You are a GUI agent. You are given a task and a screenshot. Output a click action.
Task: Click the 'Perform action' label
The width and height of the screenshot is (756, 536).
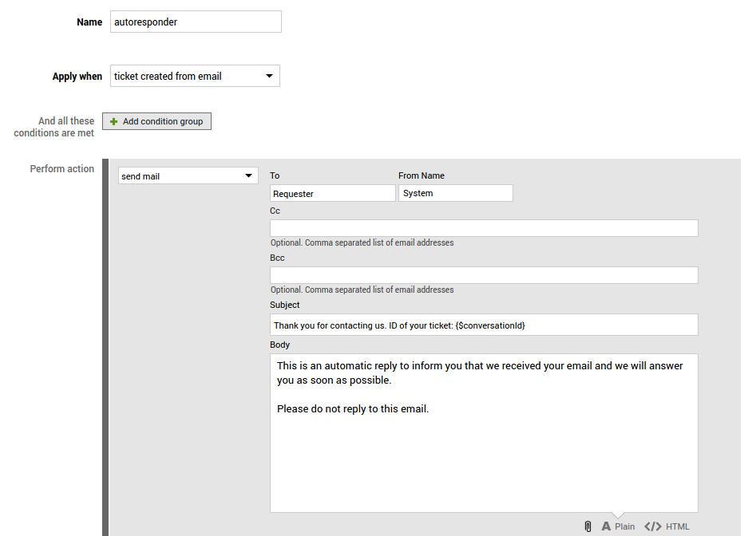click(62, 169)
